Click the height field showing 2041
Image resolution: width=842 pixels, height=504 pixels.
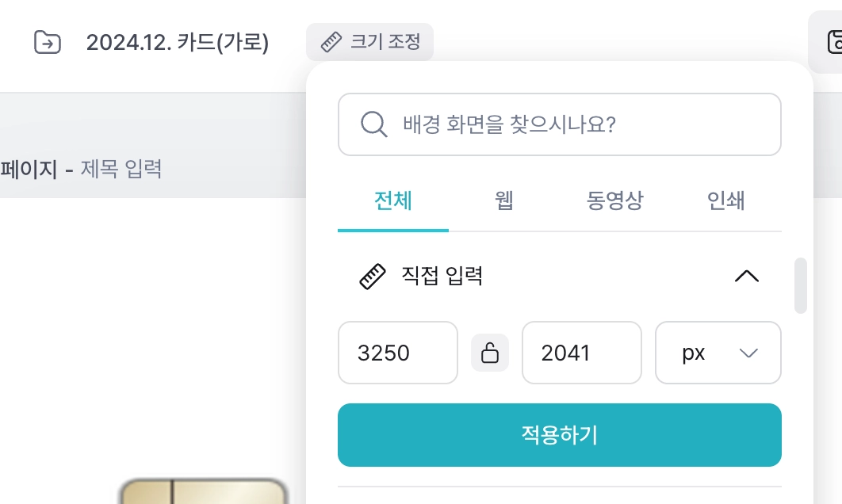[x=581, y=353]
